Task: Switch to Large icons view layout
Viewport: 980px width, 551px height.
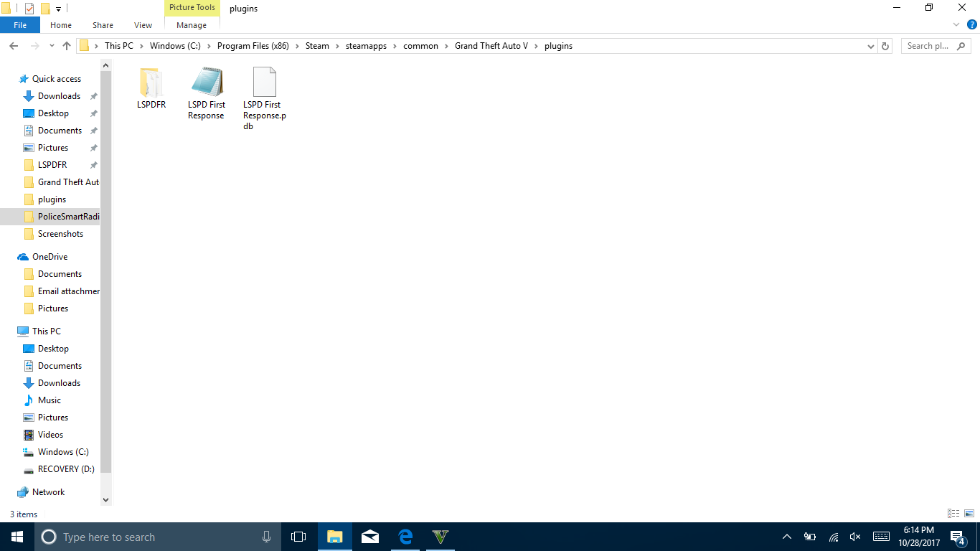Action: pyautogui.click(x=969, y=514)
